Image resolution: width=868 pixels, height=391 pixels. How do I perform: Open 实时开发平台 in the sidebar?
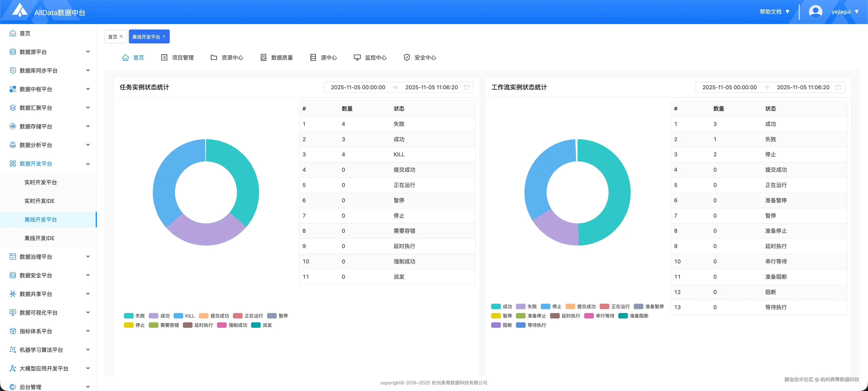coord(40,182)
